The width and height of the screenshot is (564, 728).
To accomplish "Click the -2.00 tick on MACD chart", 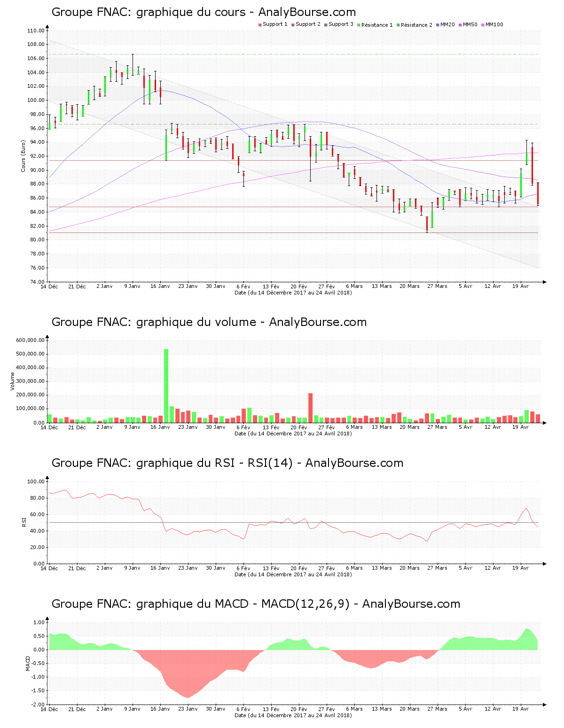I will (38, 705).
